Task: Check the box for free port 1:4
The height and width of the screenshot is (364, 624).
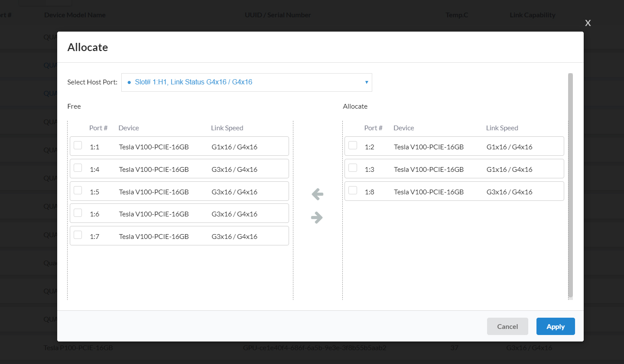Action: [x=78, y=168]
